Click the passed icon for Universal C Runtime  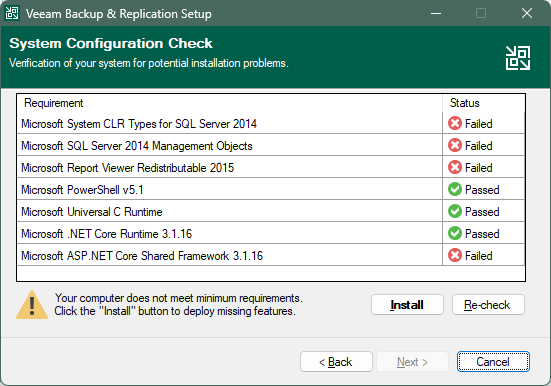tap(455, 211)
